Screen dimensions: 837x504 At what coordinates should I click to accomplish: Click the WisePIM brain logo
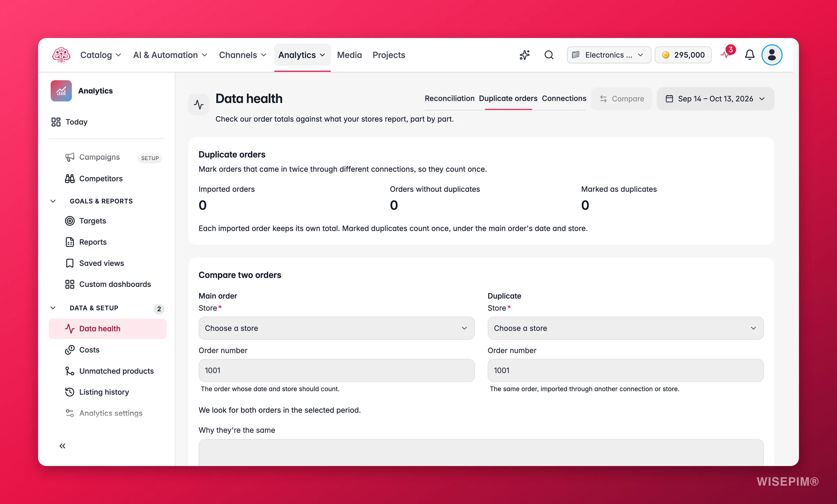point(61,55)
